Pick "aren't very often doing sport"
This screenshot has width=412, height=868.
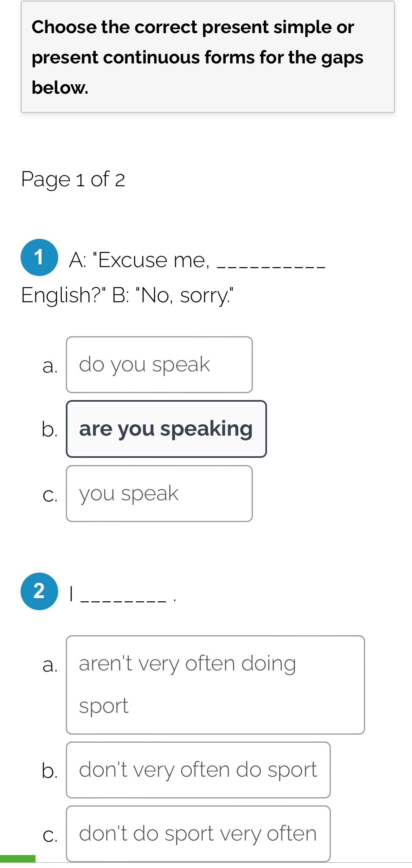click(215, 685)
